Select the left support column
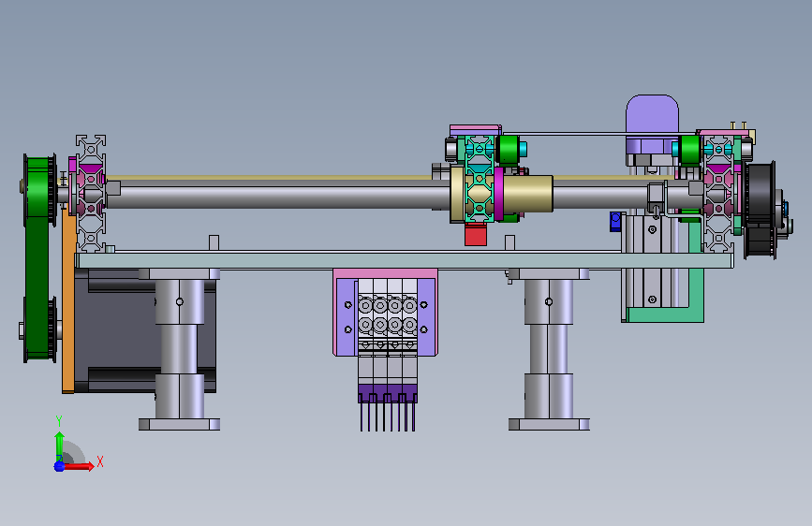The image size is (812, 526). pos(179,349)
